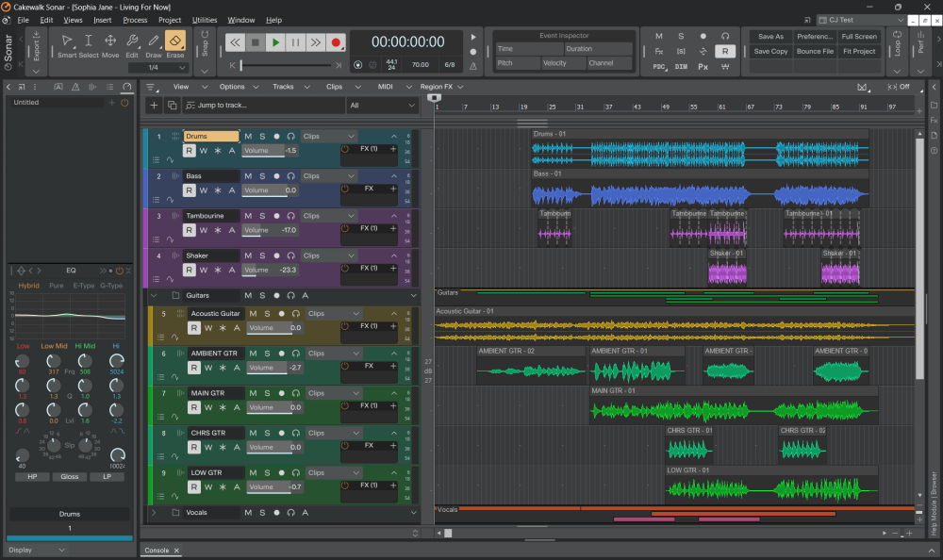
Task: Click the Bounce File button
Action: [x=815, y=52]
